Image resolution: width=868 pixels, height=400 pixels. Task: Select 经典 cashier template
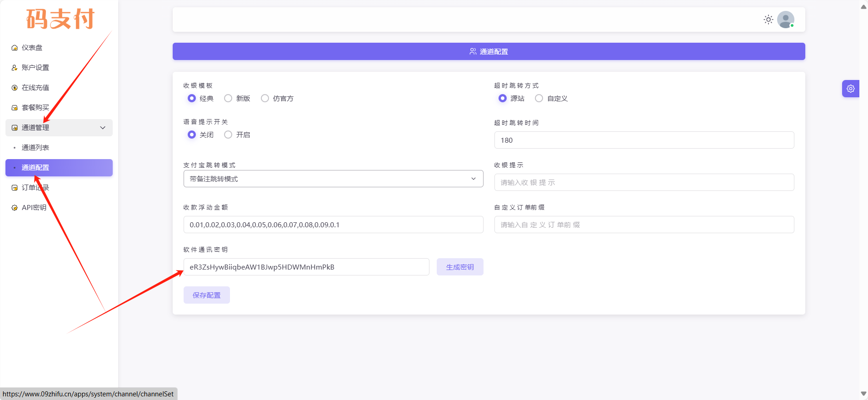tap(192, 98)
